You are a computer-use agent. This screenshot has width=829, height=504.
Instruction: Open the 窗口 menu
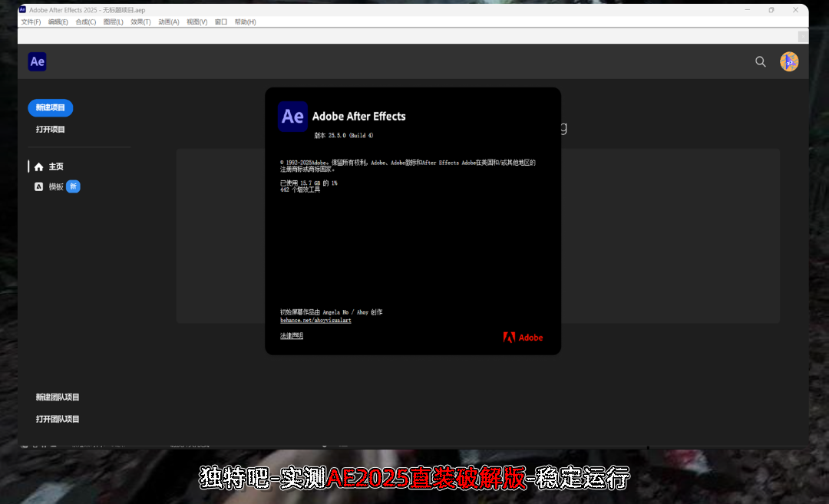pos(221,21)
